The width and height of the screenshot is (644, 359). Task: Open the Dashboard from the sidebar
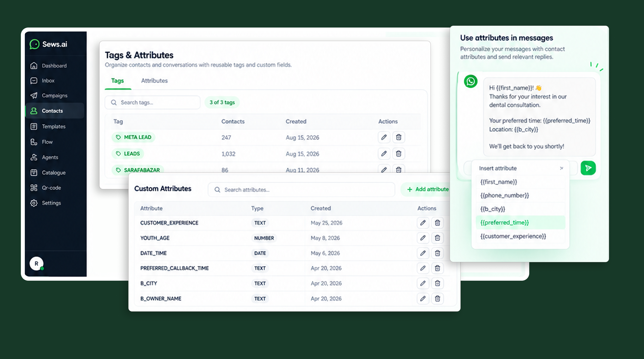click(49, 66)
